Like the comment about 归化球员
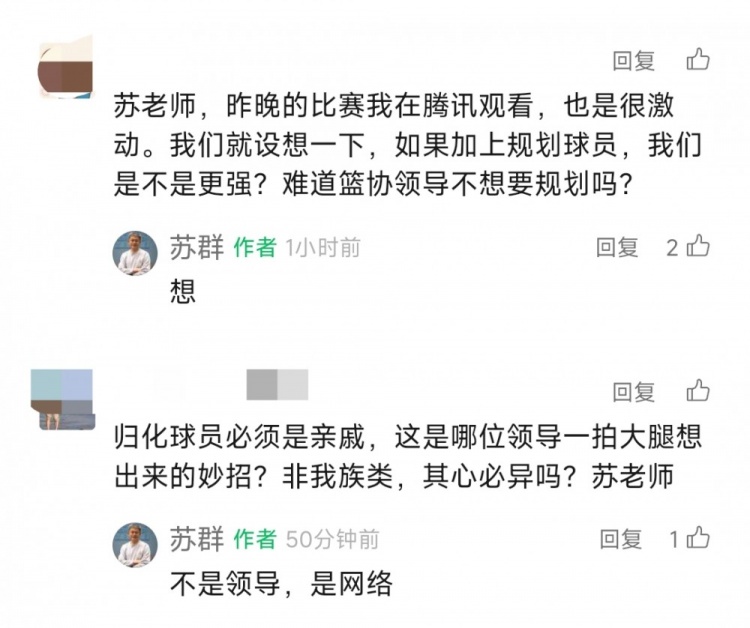Viewport: 750px width, 628px height. (x=698, y=390)
